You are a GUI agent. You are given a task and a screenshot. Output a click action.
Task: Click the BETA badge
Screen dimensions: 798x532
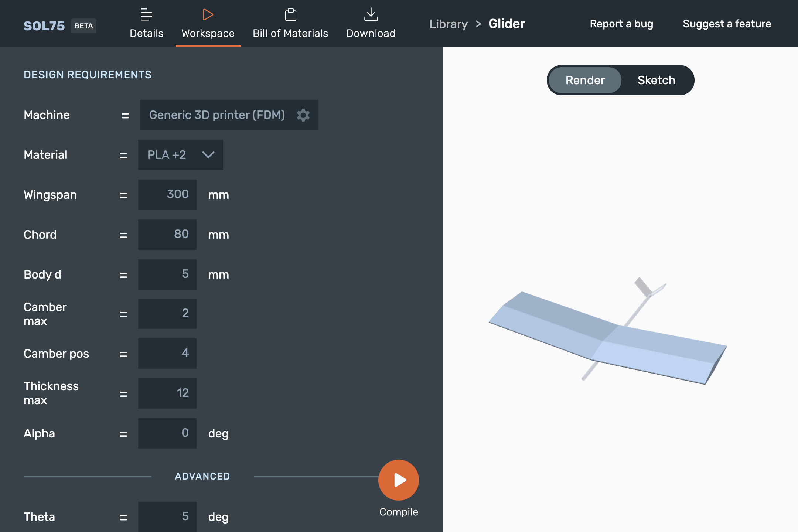tap(83, 26)
